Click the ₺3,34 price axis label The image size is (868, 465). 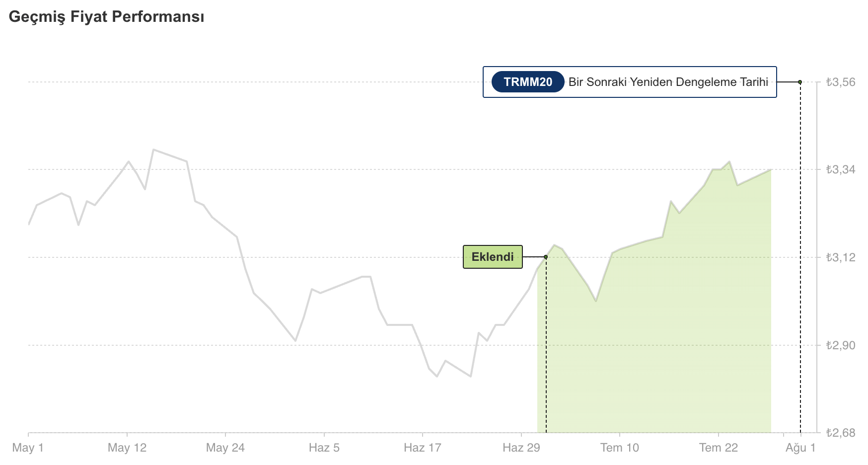pyautogui.click(x=841, y=169)
